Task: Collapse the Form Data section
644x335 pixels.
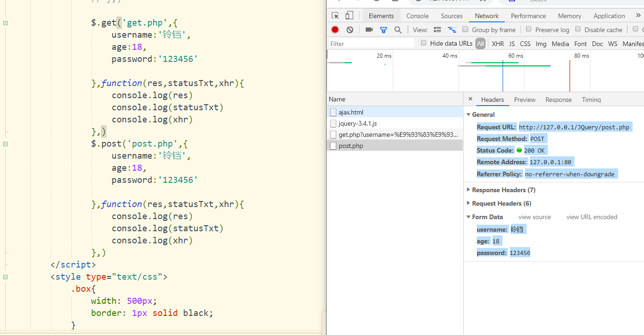Action: click(x=468, y=217)
